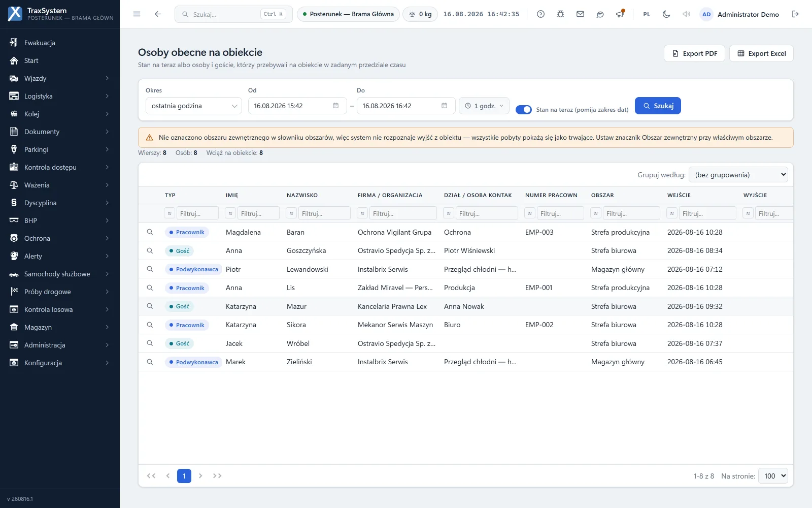Open the Konfiguracja sidebar menu

click(60, 363)
